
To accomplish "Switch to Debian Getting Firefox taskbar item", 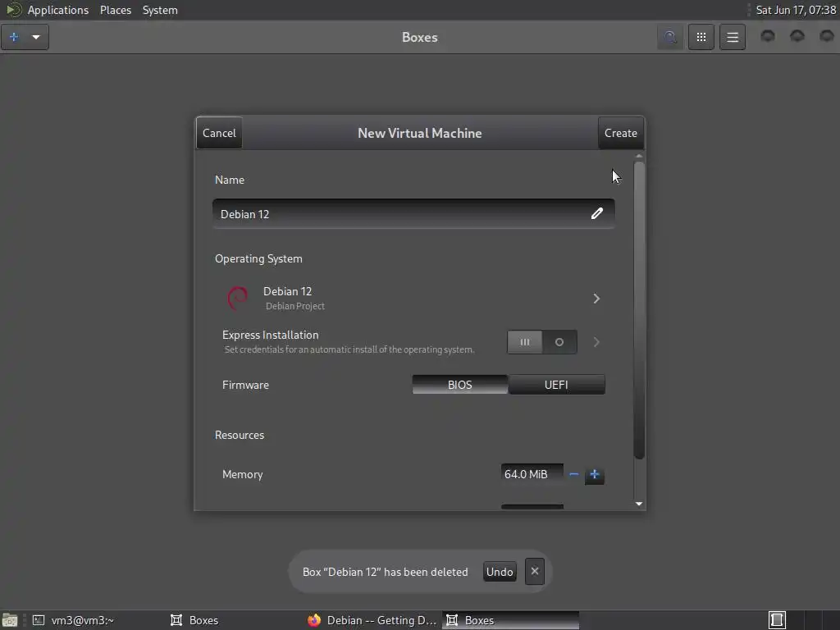I will click(373, 620).
